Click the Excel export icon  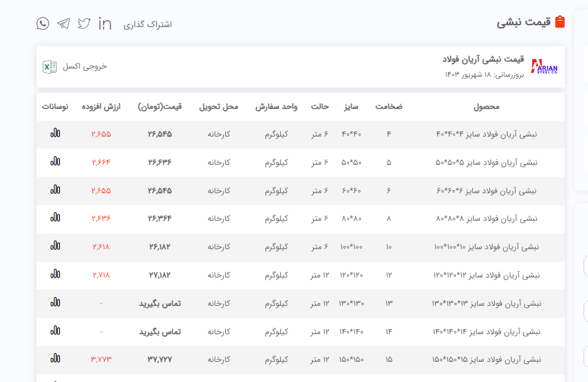(x=50, y=67)
